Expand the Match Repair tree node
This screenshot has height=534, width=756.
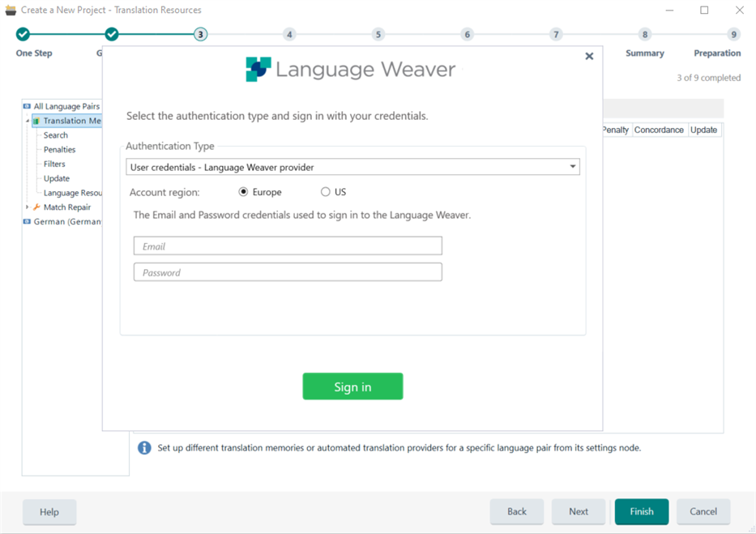click(28, 207)
